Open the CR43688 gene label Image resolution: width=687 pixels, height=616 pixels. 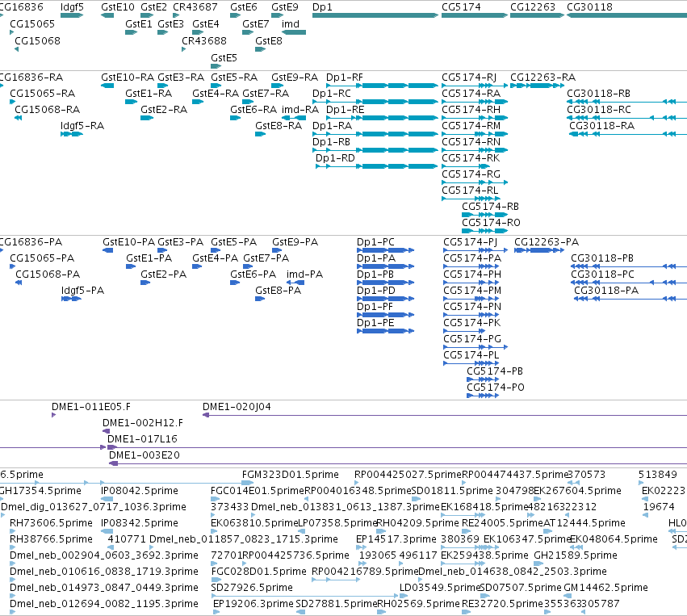[x=204, y=40]
